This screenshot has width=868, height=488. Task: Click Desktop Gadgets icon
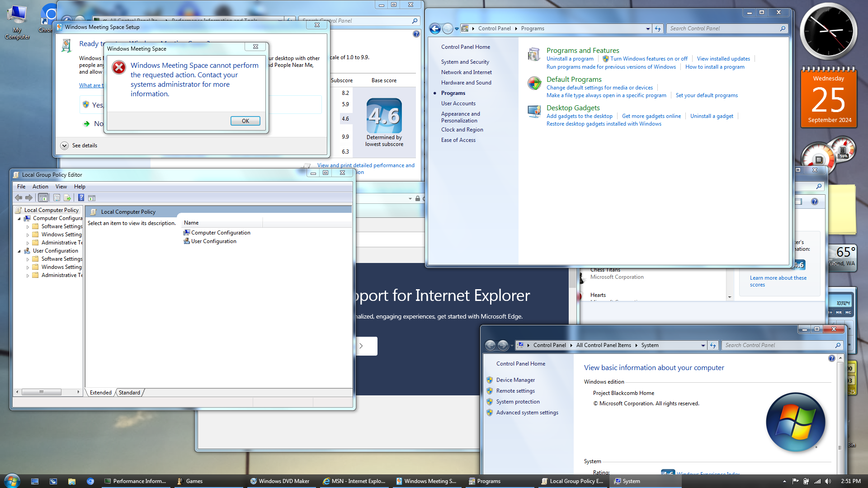pyautogui.click(x=534, y=112)
